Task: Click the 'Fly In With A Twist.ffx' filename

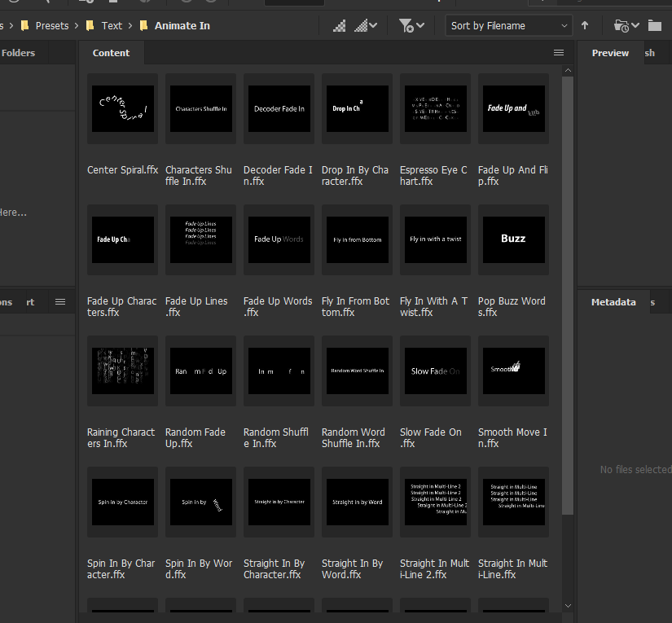Action: point(433,306)
